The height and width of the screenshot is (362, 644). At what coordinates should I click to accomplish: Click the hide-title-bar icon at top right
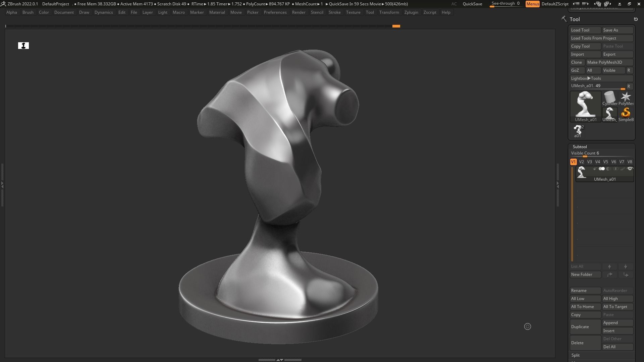tap(620, 4)
